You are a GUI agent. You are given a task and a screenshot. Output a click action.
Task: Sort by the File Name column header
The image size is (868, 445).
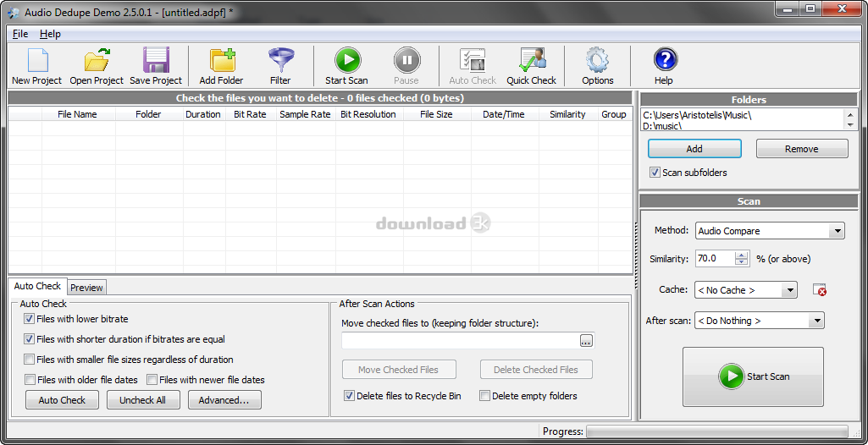pos(78,114)
